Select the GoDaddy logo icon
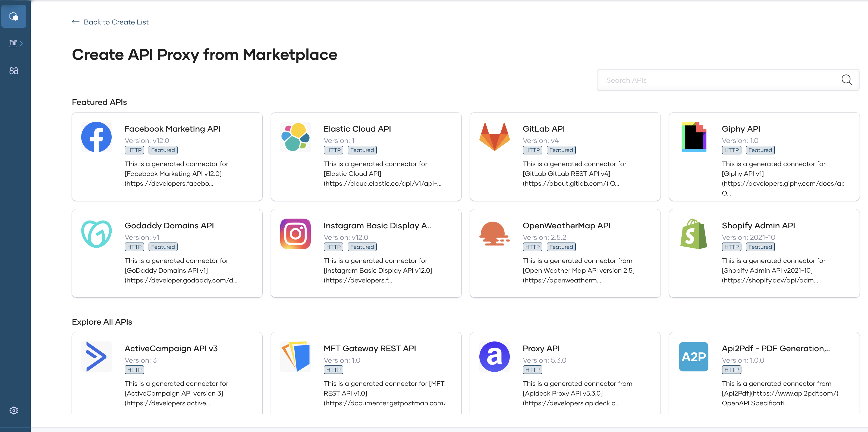 [x=96, y=234]
